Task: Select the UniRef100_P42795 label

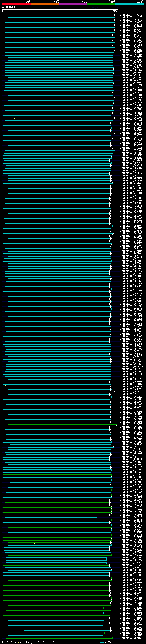Action: click(x=131, y=63)
